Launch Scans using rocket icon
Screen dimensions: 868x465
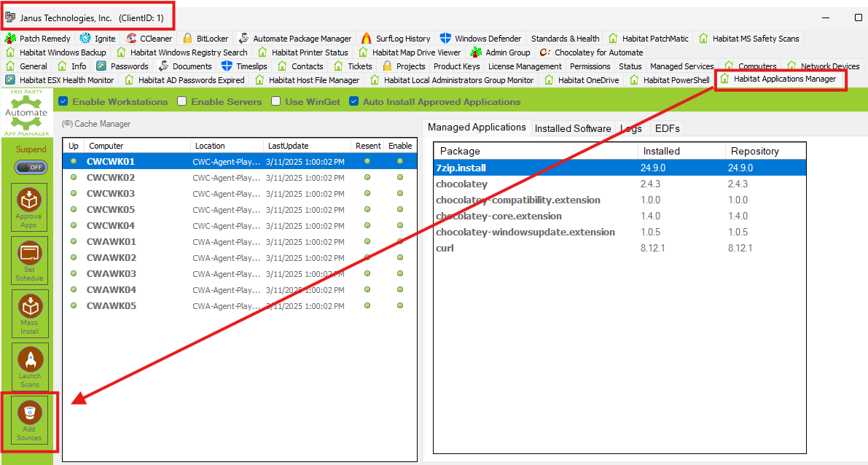pos(29,362)
